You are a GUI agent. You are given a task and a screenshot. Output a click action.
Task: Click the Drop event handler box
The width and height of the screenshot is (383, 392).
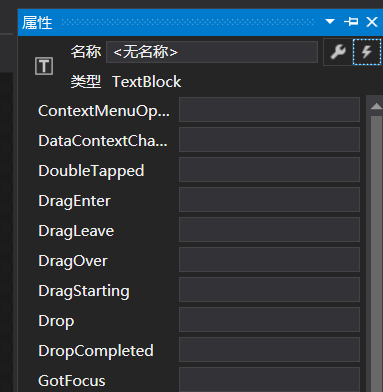coord(269,320)
